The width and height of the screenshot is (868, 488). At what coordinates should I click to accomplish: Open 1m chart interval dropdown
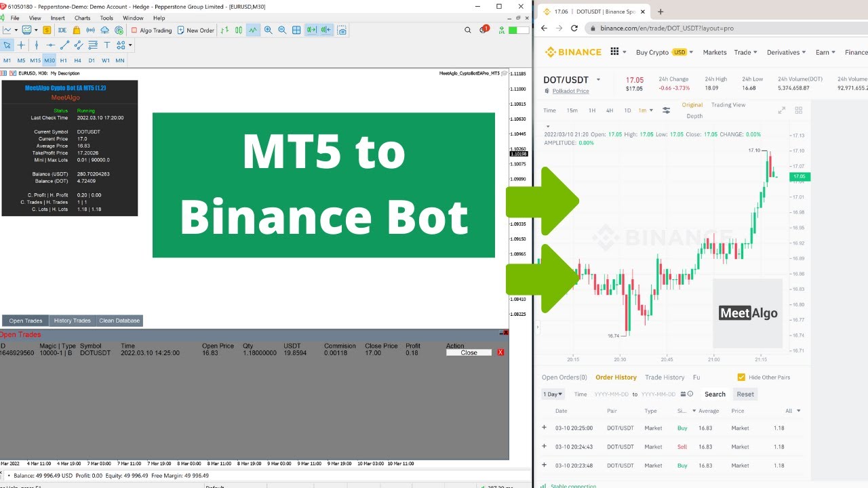coord(646,110)
